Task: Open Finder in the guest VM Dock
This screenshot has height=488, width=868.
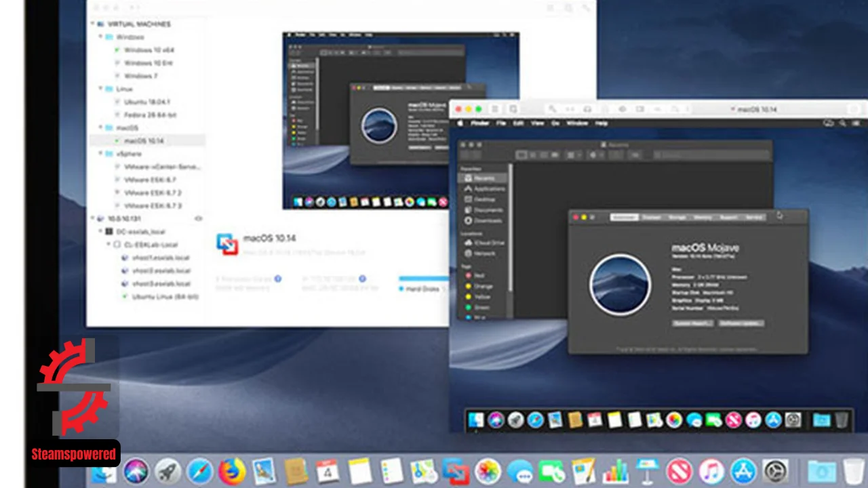Action: point(476,420)
